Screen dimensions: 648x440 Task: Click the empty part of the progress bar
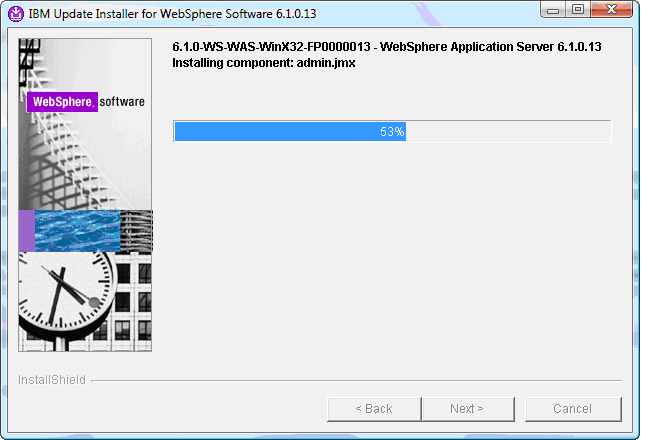click(x=508, y=131)
